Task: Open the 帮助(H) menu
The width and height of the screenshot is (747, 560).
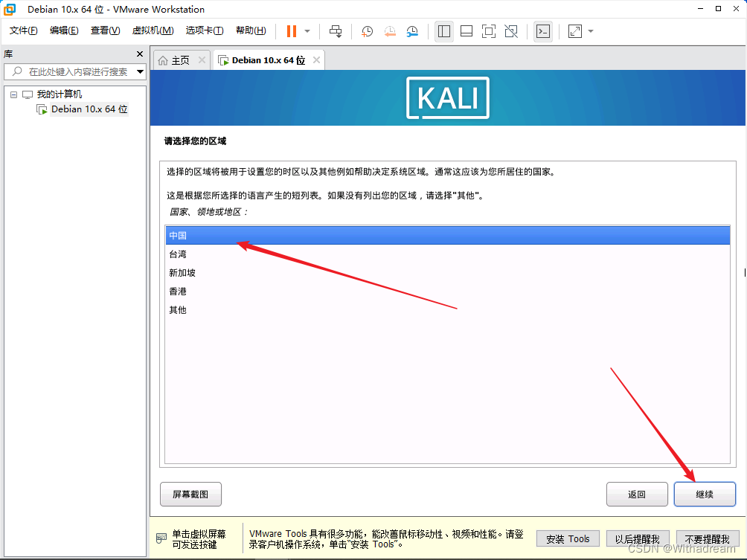Action: tap(251, 30)
